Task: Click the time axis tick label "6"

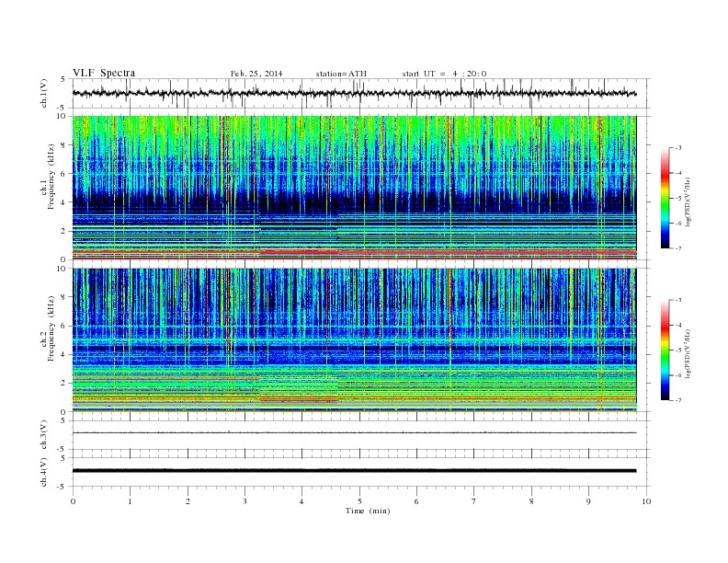Action: [x=416, y=501]
